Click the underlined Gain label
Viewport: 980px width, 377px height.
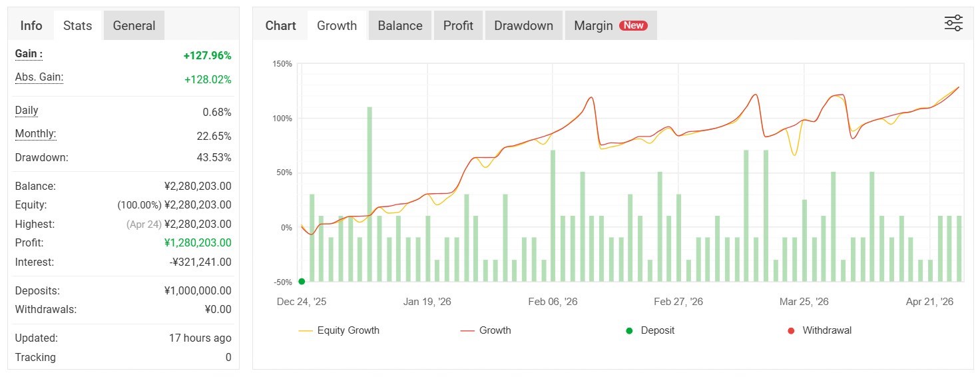[29, 54]
